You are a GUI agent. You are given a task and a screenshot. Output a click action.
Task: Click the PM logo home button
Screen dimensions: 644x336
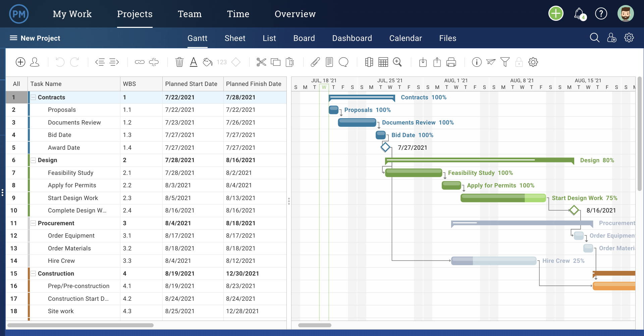(x=19, y=14)
